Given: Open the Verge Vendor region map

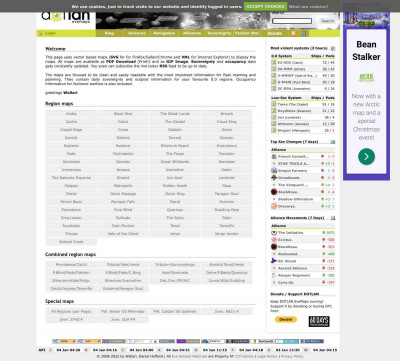Looking at the screenshot, I should 227,234.
